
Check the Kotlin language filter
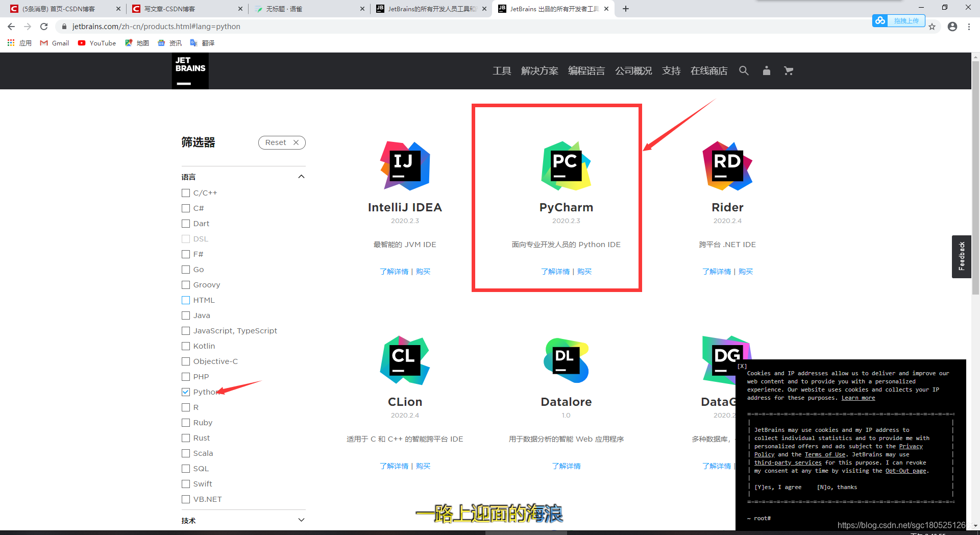(186, 346)
